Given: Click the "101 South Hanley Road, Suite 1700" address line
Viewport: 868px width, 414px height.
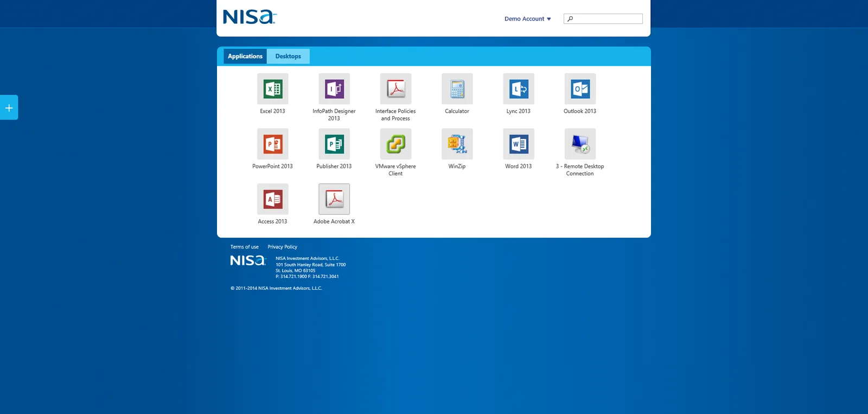Looking at the screenshot, I should click(311, 265).
